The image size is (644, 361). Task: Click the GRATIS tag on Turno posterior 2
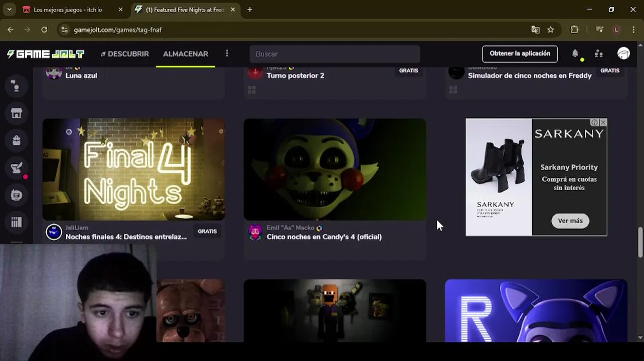tap(409, 70)
